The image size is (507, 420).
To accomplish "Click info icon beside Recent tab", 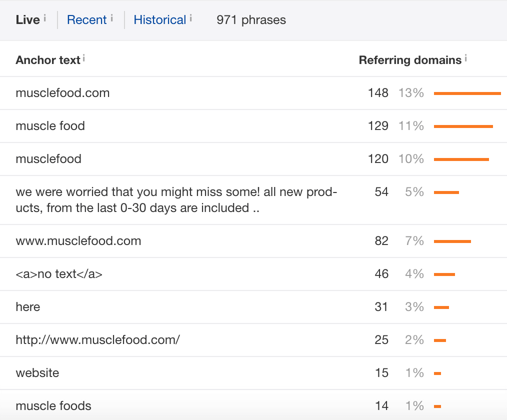I will (x=111, y=18).
